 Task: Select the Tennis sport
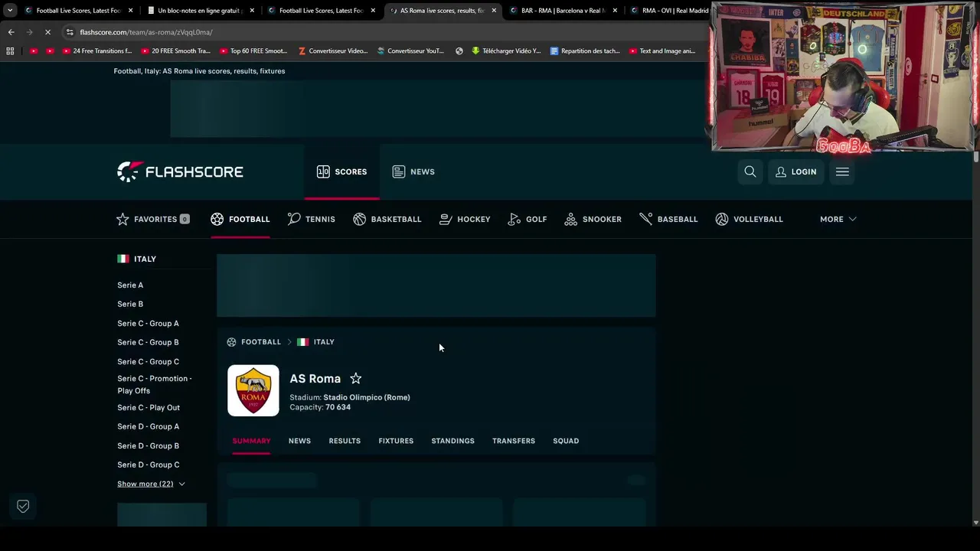(x=312, y=219)
